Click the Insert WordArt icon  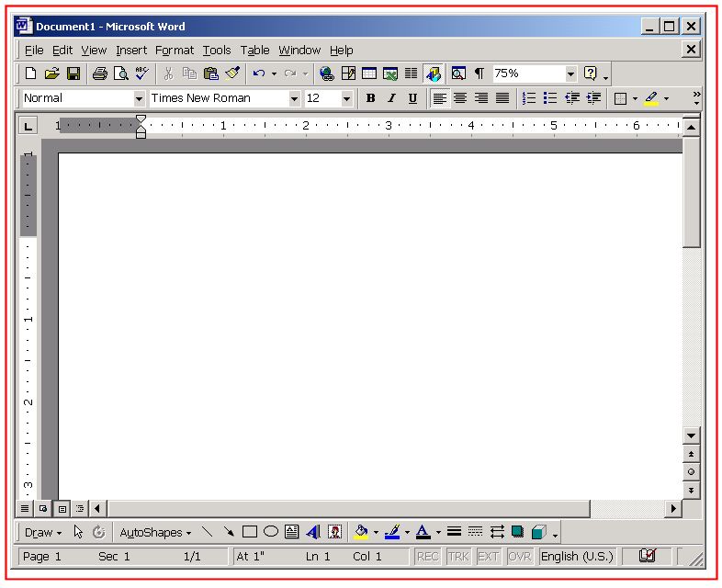coord(313,531)
